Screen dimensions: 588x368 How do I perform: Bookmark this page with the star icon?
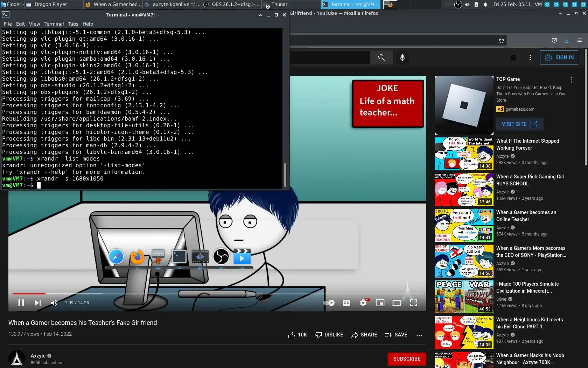[502, 40]
